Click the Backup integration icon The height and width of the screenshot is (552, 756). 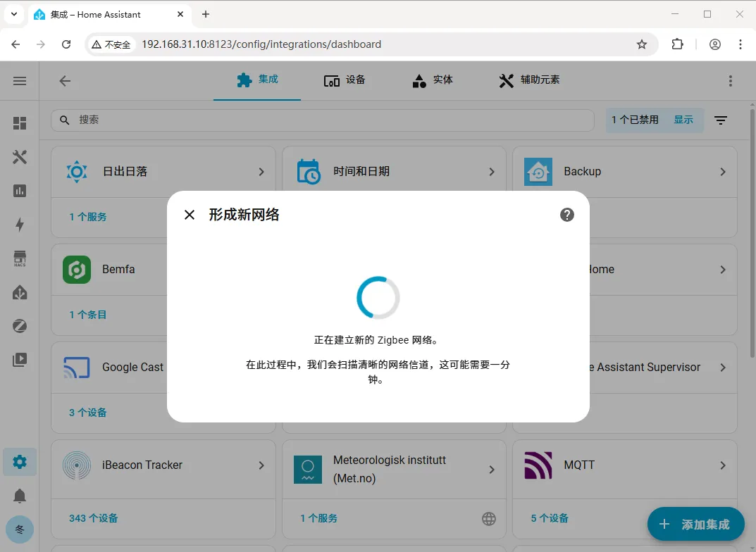click(538, 172)
